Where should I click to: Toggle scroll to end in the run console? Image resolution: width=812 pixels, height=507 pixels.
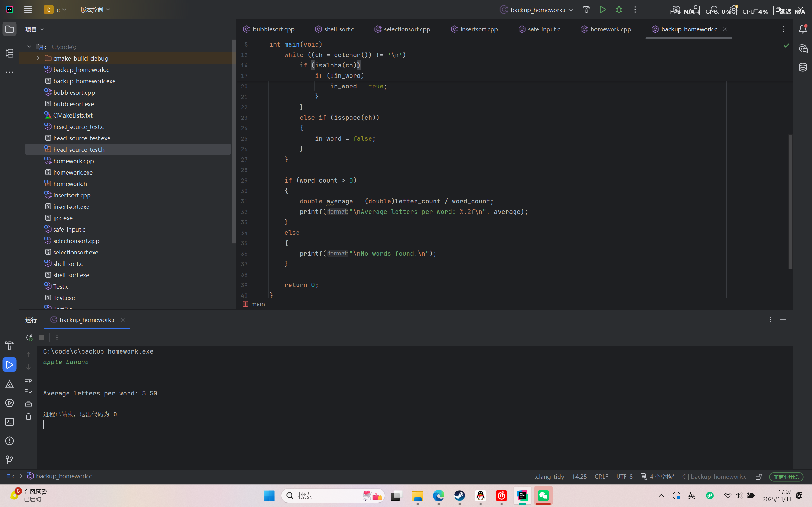point(29,392)
